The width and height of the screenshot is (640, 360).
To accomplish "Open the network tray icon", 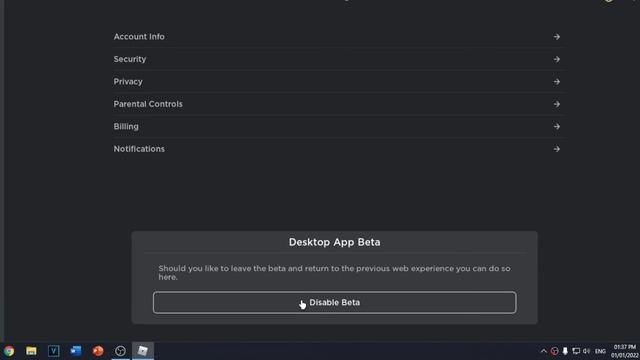I will tap(576, 351).
